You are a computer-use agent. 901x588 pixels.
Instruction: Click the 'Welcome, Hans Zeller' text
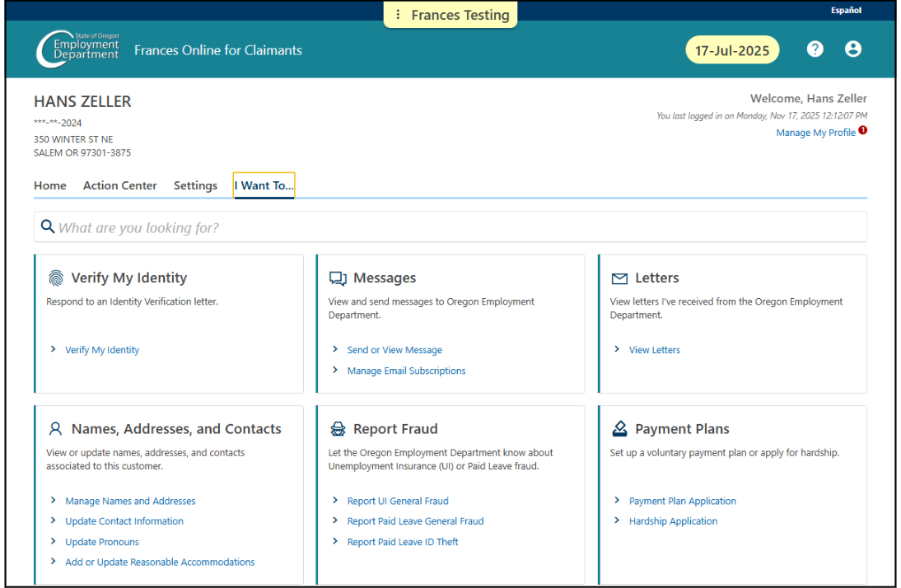[809, 98]
